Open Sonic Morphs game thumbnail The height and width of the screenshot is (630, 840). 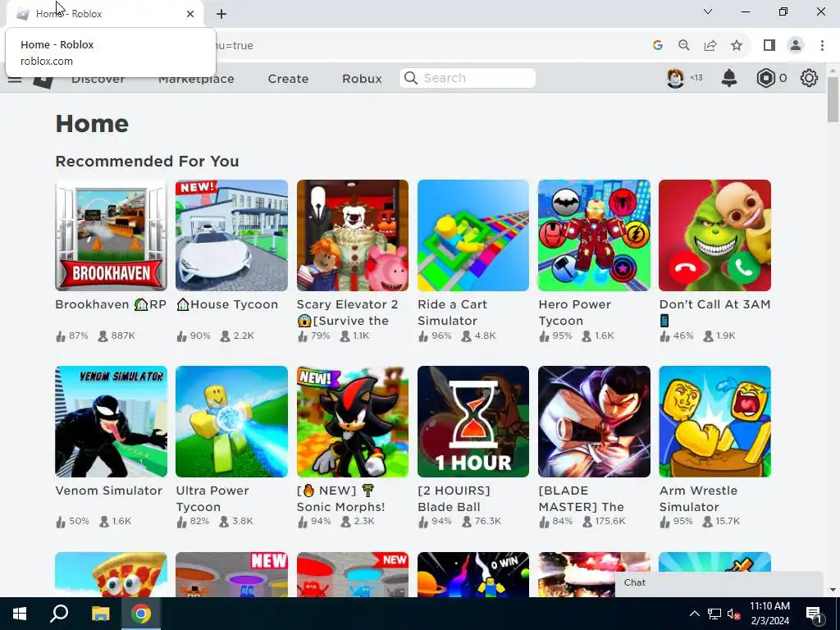(x=353, y=422)
